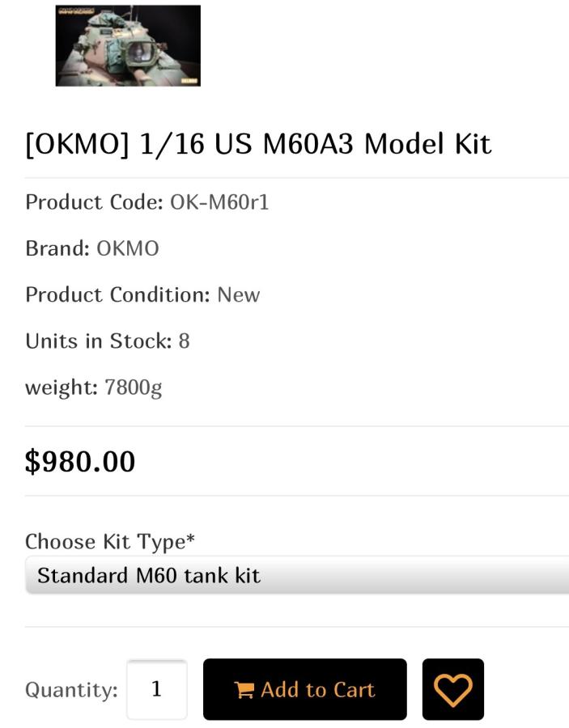Click the "Quantity:" label
The width and height of the screenshot is (569, 728).
coord(71,690)
